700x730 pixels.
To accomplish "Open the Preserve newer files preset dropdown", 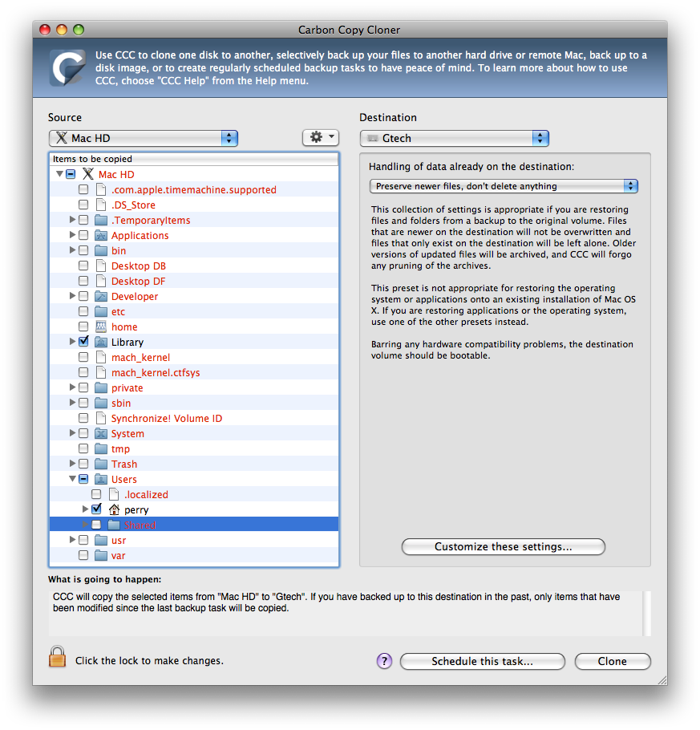I will (x=504, y=186).
